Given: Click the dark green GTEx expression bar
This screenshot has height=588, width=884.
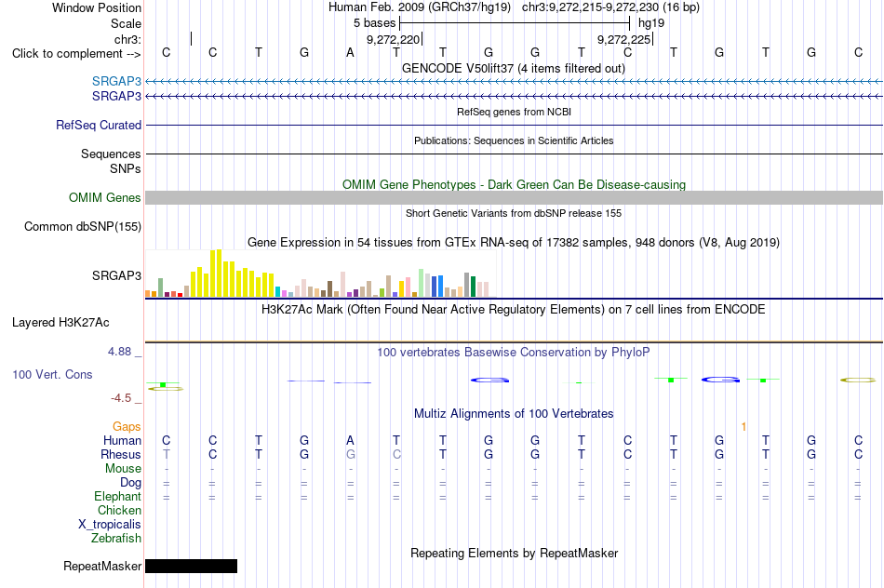Looking at the screenshot, I should (x=473, y=287).
